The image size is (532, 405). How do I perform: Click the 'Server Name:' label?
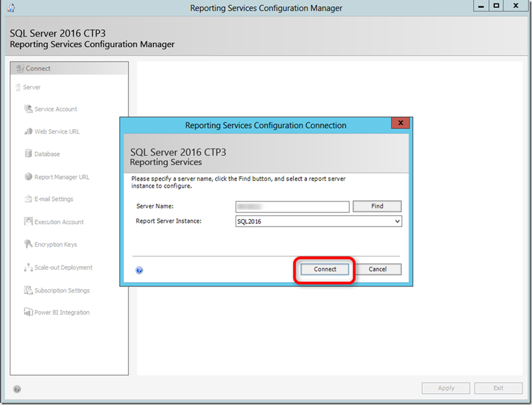[x=155, y=206]
